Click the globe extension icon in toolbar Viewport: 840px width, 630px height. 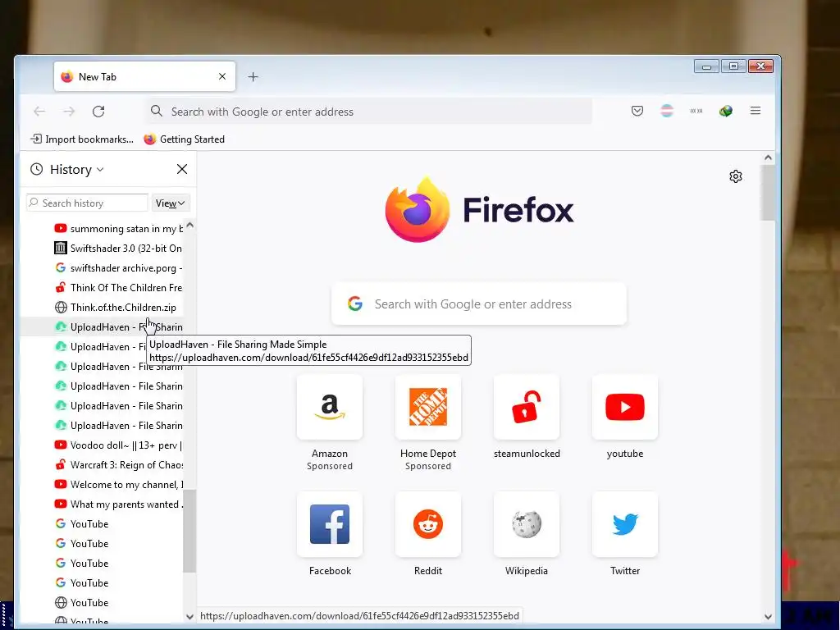(x=726, y=111)
